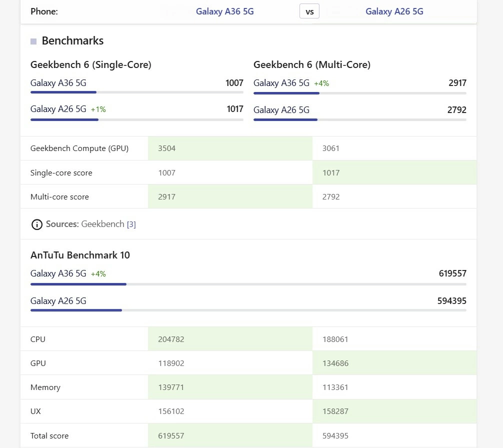Click the info icon beside Sources

37,224
